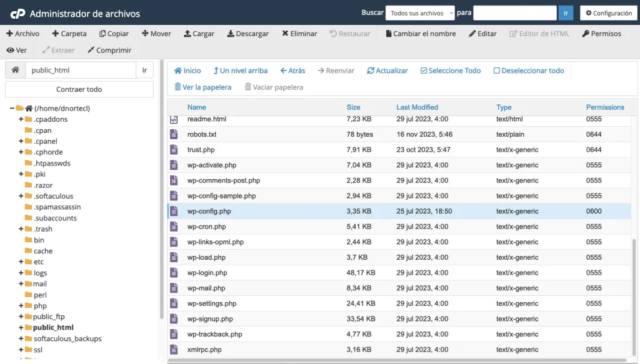Image resolution: width=640 pixels, height=364 pixels.
Task: Open Ver la papelera trash view
Action: [203, 87]
